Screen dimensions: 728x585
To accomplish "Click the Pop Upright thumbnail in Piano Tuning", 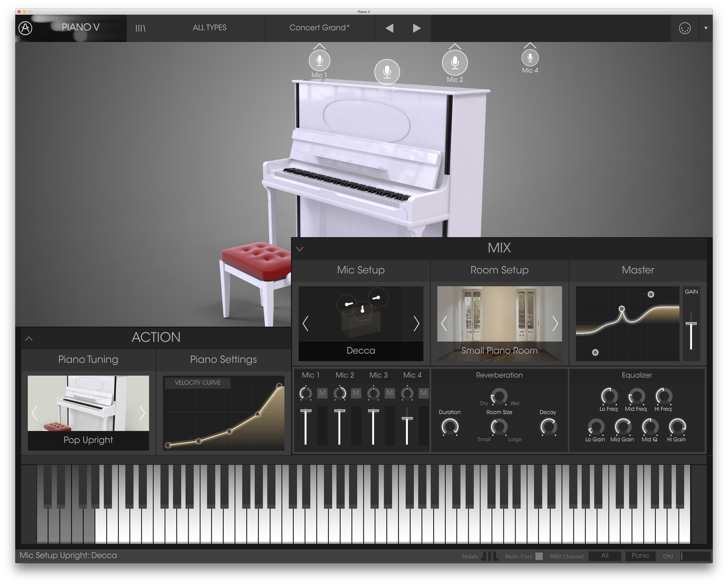I will tap(88, 403).
